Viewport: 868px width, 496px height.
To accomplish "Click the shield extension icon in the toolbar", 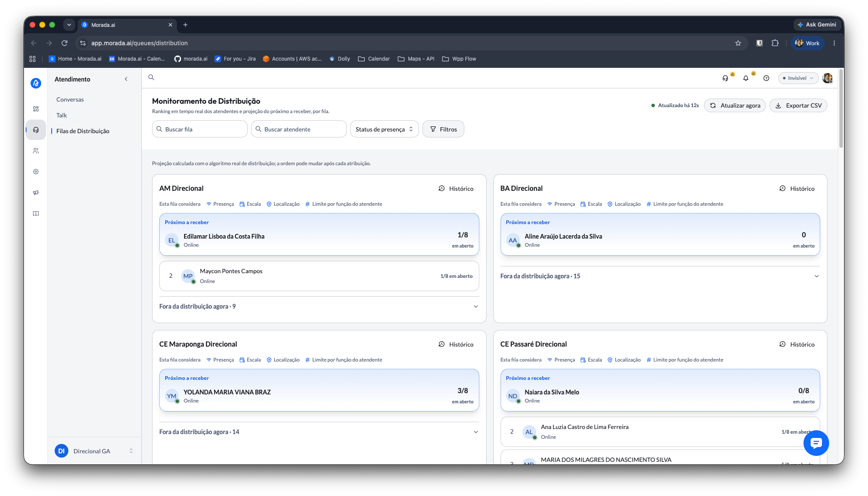I will pos(759,43).
